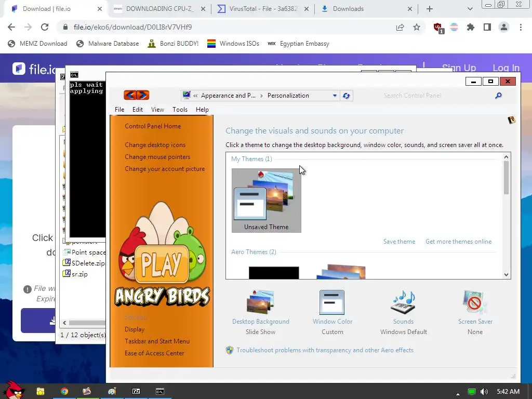
Task: Click the help icon in Personalization
Action: (x=511, y=120)
